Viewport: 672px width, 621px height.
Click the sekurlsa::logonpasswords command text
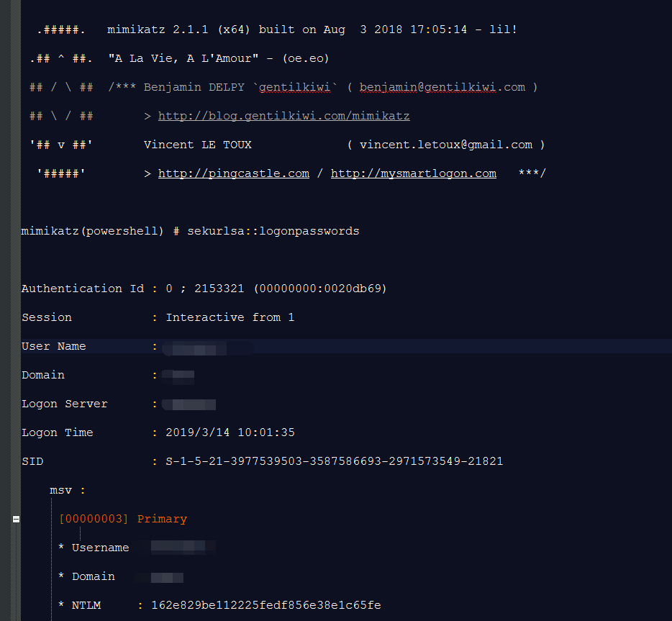(x=273, y=232)
